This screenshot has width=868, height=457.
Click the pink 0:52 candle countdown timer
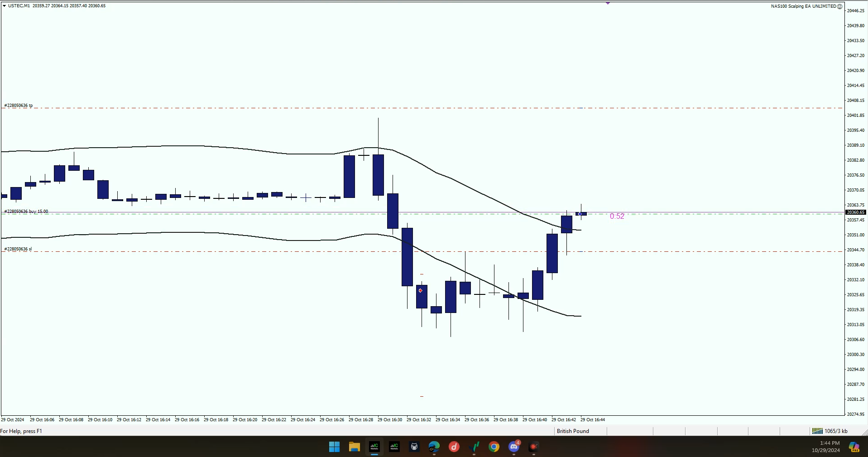[x=617, y=216]
